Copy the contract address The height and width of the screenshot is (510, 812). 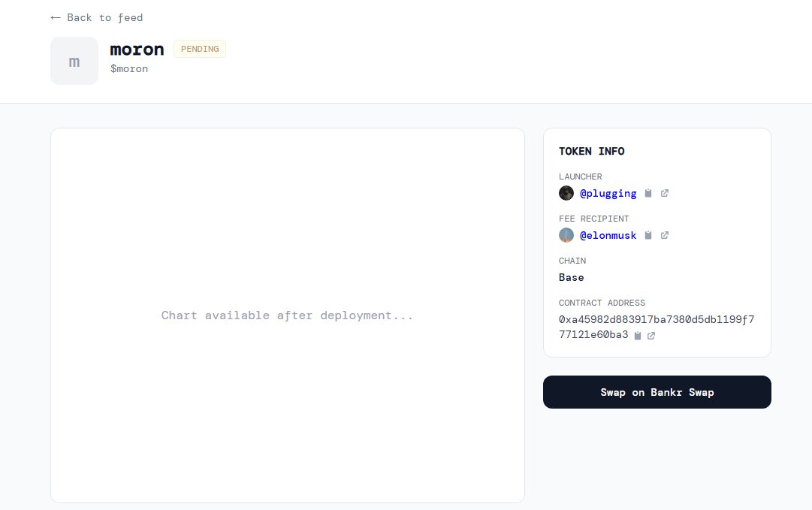point(638,336)
